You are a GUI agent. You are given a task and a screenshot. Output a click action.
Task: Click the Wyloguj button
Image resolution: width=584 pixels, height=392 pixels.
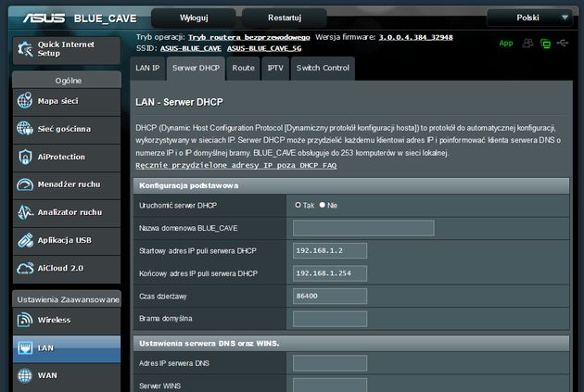click(x=194, y=18)
